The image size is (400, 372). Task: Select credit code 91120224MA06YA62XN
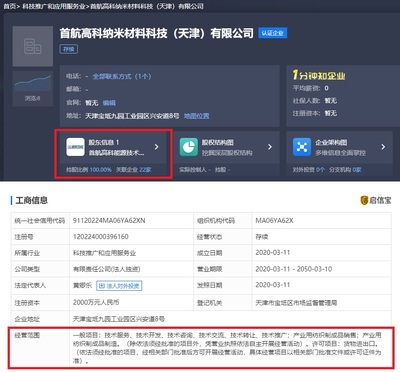coord(109,221)
